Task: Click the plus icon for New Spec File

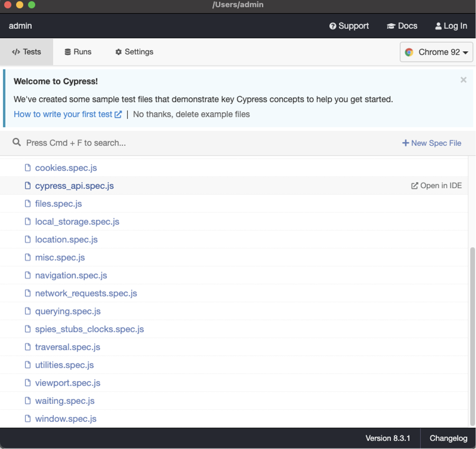Action: [x=406, y=143]
